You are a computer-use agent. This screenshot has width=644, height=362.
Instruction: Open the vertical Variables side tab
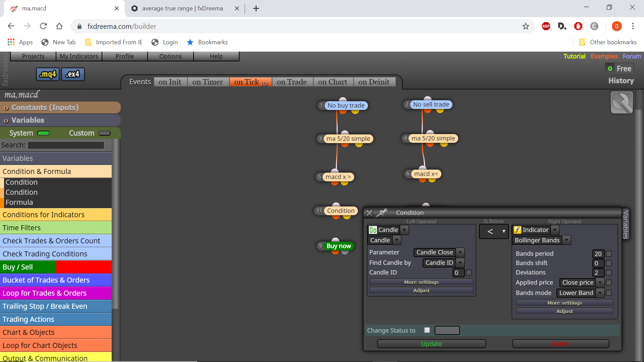[625, 225]
